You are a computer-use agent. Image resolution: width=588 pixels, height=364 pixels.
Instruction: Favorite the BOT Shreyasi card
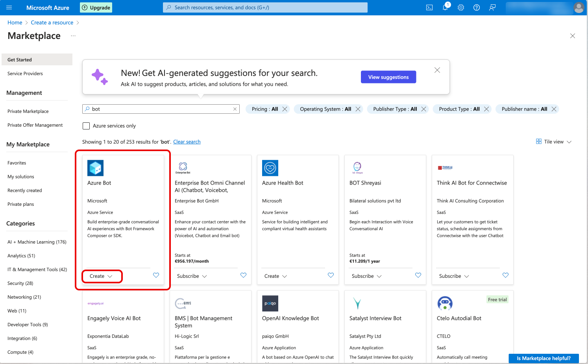click(418, 275)
